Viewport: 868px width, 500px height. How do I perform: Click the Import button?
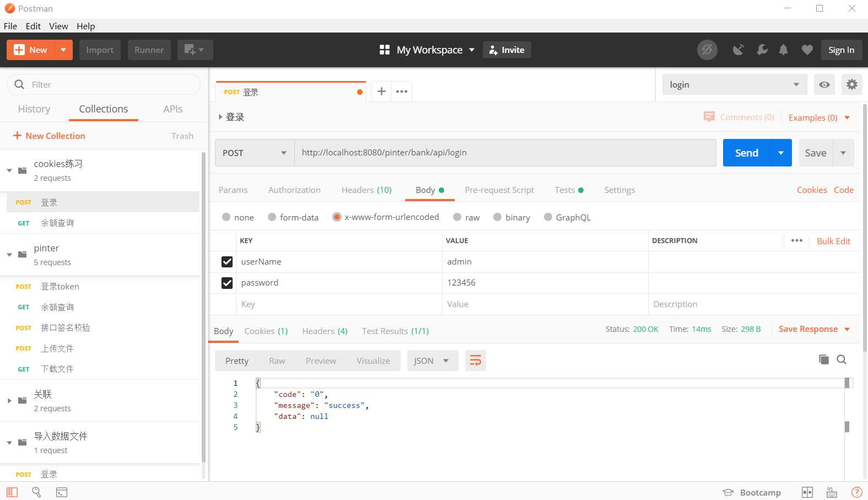click(100, 50)
